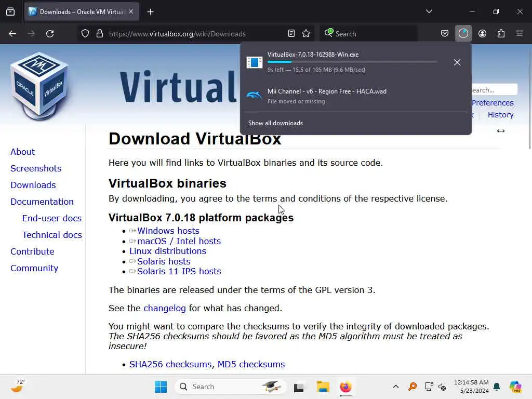Screen dimensions: 532x399
Task: Open the changelog link
Action: coord(165,308)
